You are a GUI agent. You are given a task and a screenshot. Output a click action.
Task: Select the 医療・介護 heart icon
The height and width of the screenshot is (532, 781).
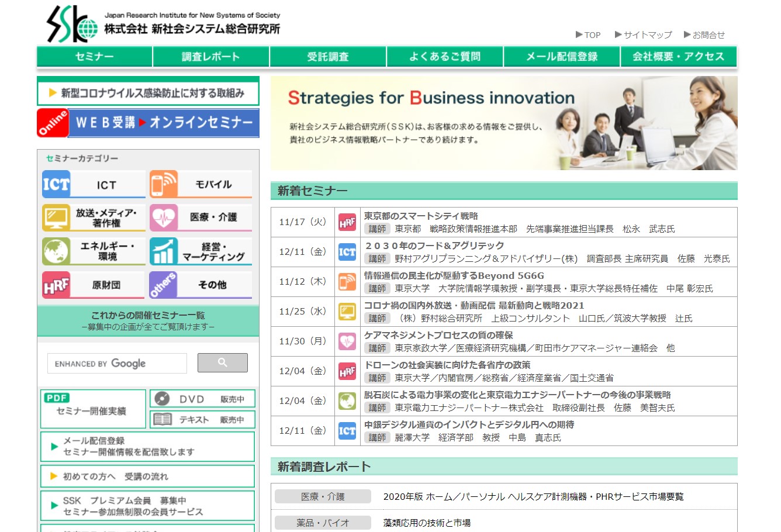(164, 218)
